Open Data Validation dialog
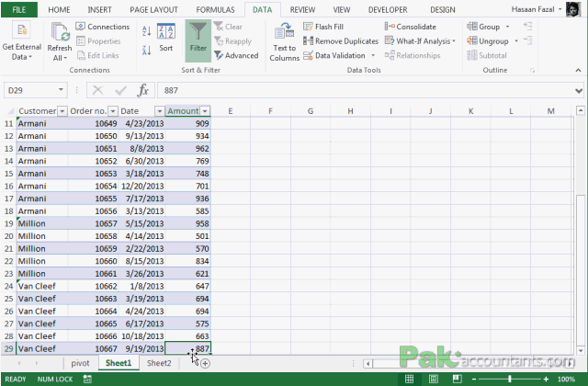The width and height of the screenshot is (588, 386). (x=334, y=55)
